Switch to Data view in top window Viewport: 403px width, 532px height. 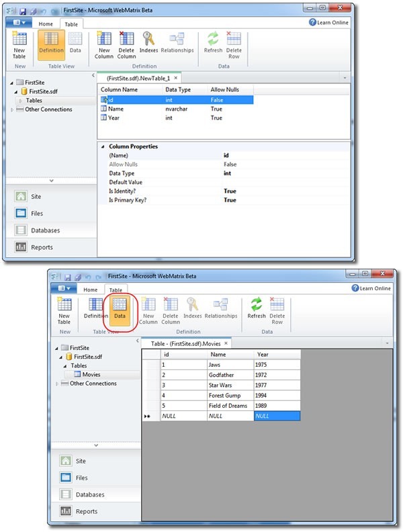click(x=75, y=43)
